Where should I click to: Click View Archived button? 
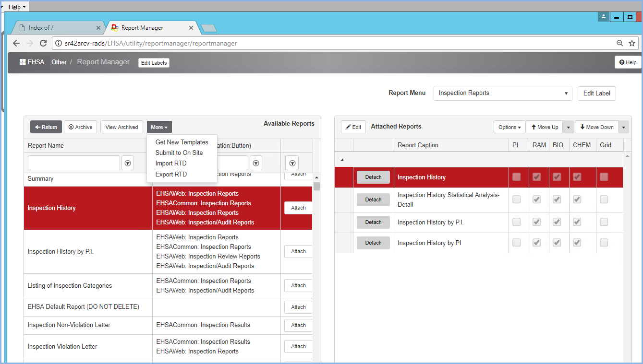(121, 127)
